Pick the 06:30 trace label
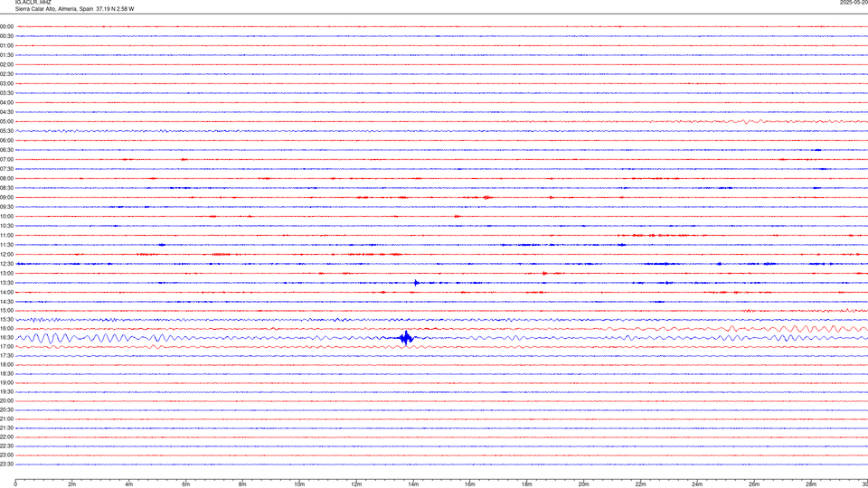 click(6, 149)
